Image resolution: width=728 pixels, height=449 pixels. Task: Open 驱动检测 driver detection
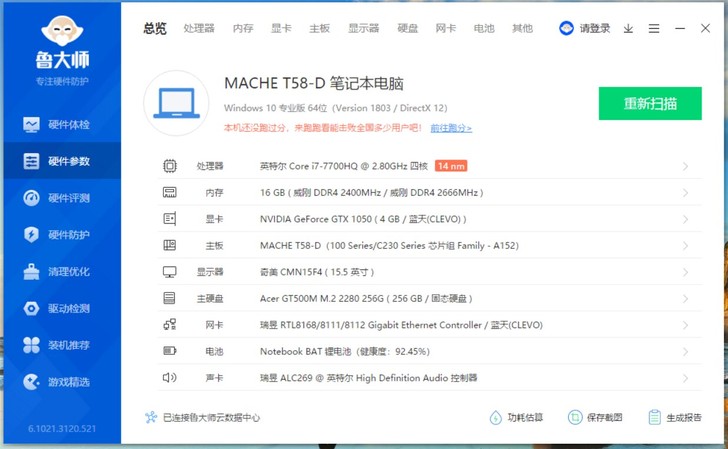pos(62,308)
